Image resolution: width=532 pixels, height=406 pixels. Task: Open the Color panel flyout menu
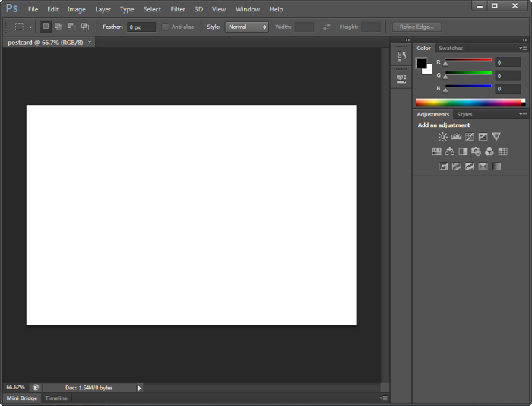coord(523,49)
